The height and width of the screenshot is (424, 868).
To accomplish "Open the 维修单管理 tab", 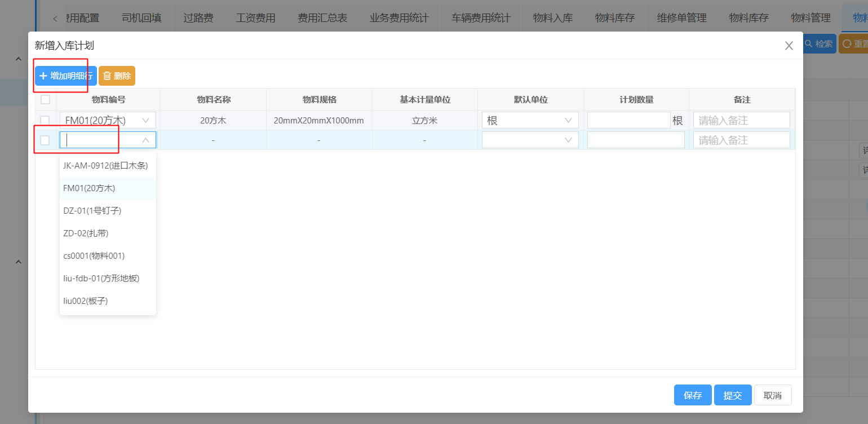I will coord(681,18).
